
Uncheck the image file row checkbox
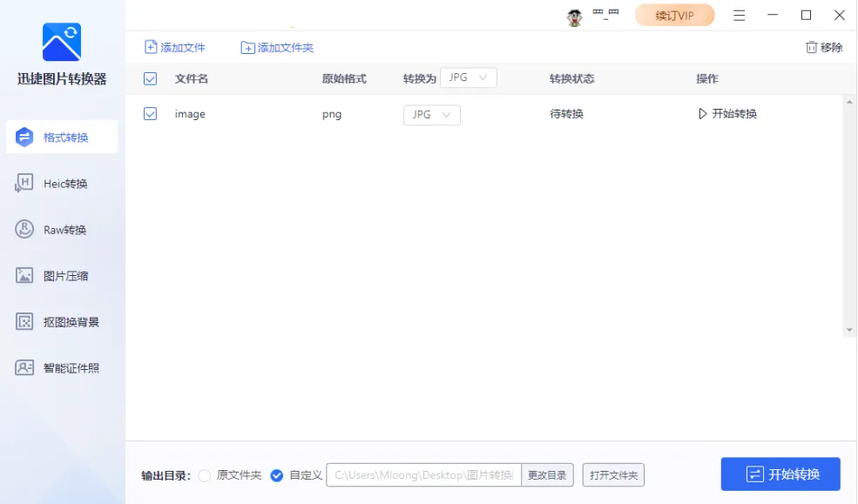[x=150, y=114]
